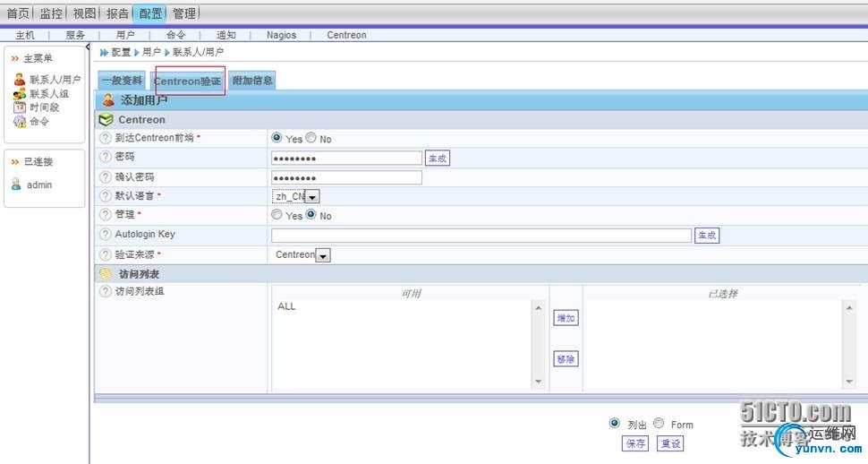Click the Centreon section header icon
The width and height of the screenshot is (868, 464).
click(x=106, y=119)
